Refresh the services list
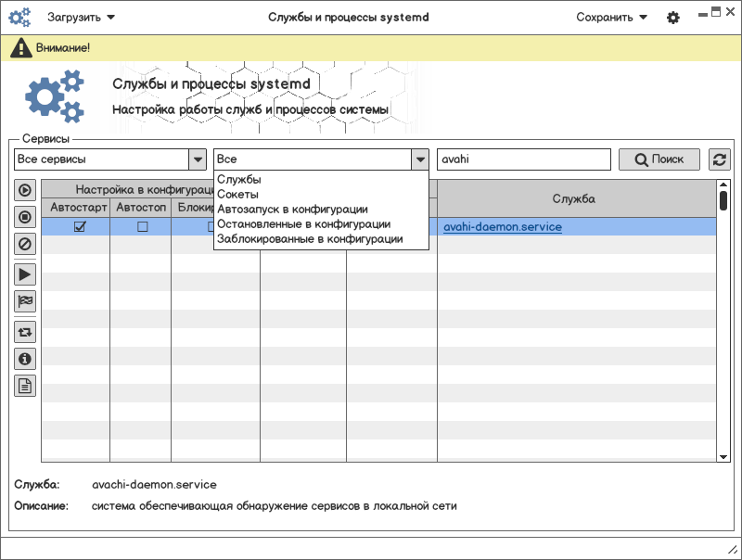This screenshot has width=742, height=560. point(720,159)
